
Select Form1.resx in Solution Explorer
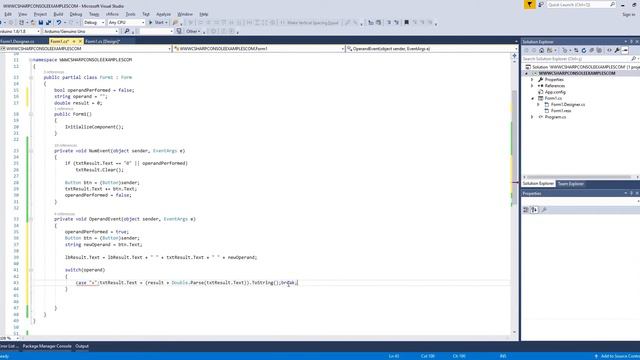[x=560, y=111]
